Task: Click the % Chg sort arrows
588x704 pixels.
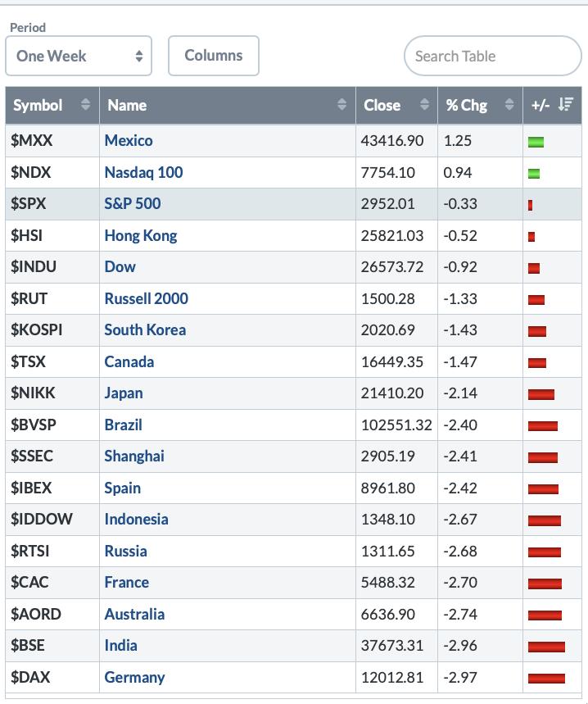Action: tap(509, 105)
